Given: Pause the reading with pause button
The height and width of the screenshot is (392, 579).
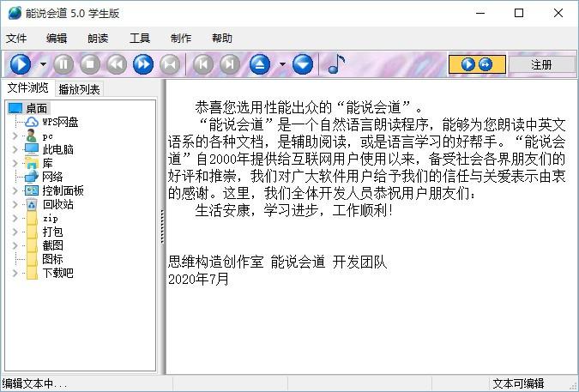Looking at the screenshot, I should coord(63,64).
